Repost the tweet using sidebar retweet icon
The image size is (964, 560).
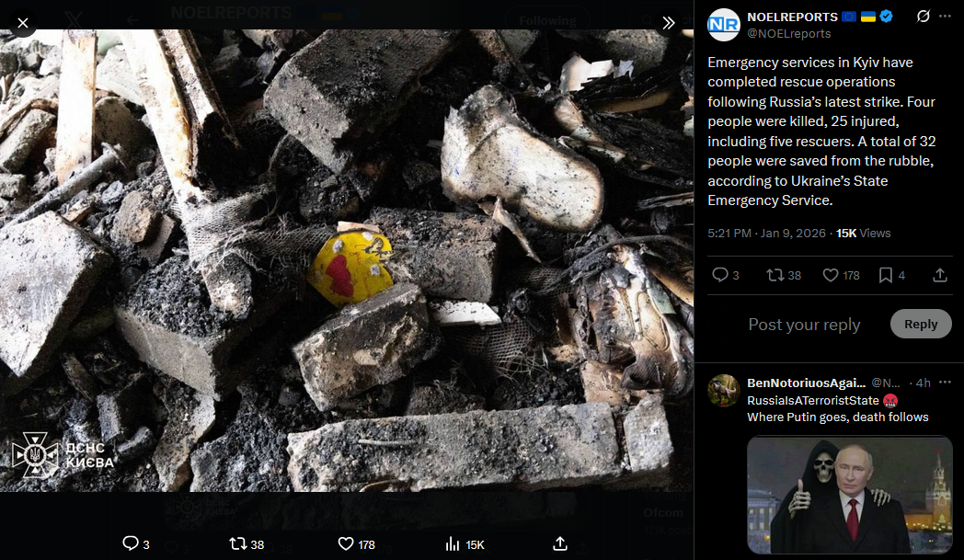tap(775, 275)
